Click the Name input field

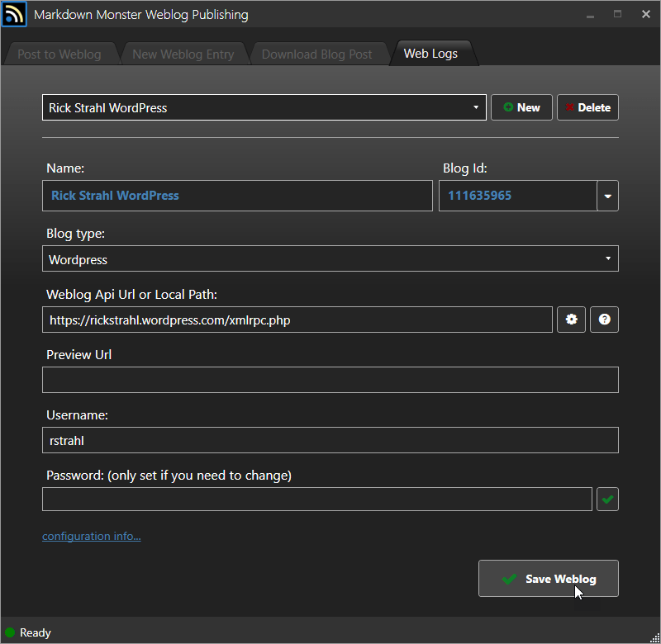pos(237,196)
